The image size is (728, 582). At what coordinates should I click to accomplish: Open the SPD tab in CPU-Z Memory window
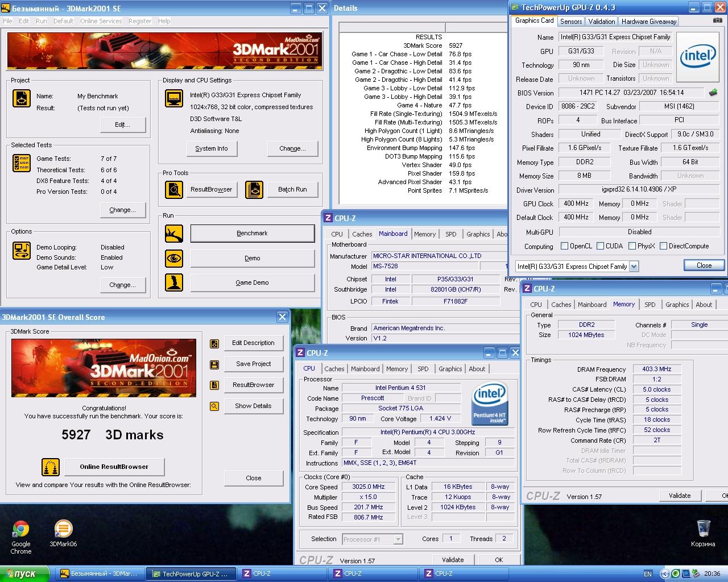coord(650,305)
